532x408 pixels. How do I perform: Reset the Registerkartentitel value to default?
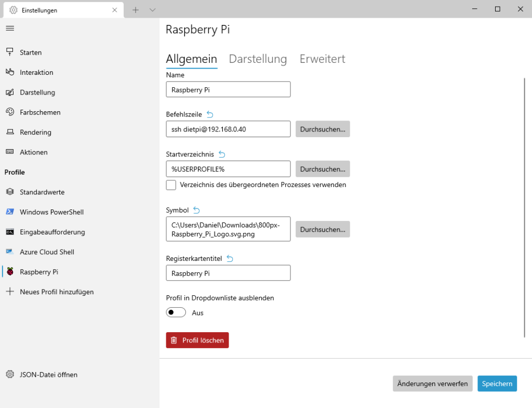230,259
